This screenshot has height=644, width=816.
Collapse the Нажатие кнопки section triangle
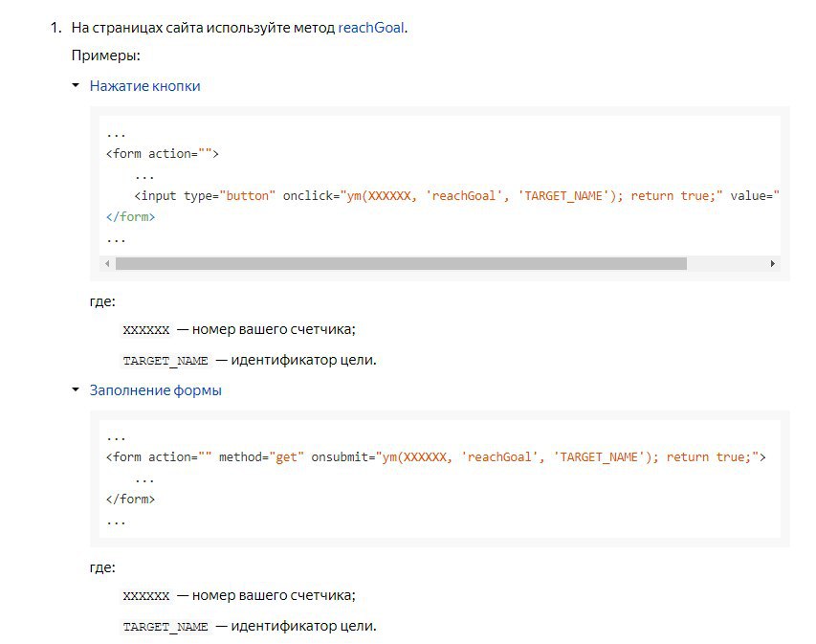coord(76,85)
